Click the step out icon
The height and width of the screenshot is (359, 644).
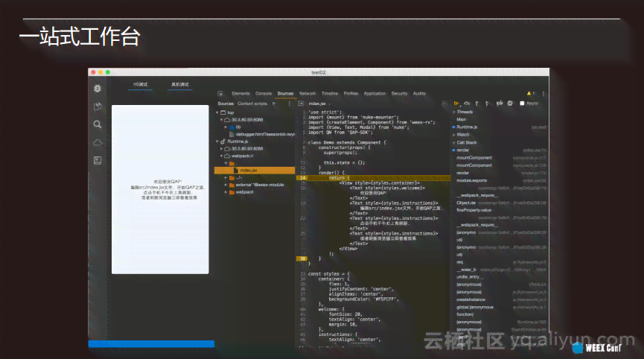487,104
